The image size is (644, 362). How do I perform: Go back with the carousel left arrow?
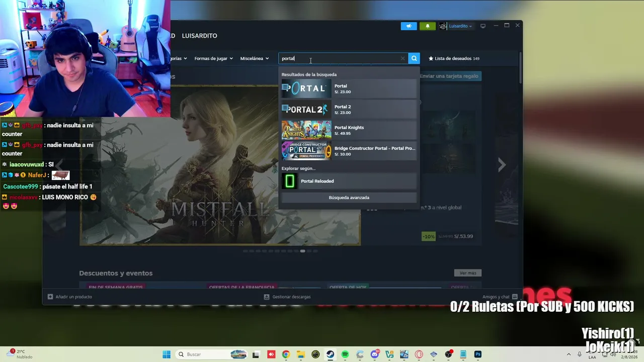tap(59, 165)
